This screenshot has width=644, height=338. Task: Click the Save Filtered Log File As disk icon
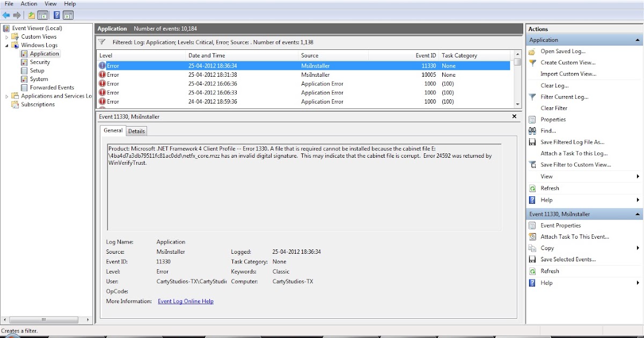(532, 142)
